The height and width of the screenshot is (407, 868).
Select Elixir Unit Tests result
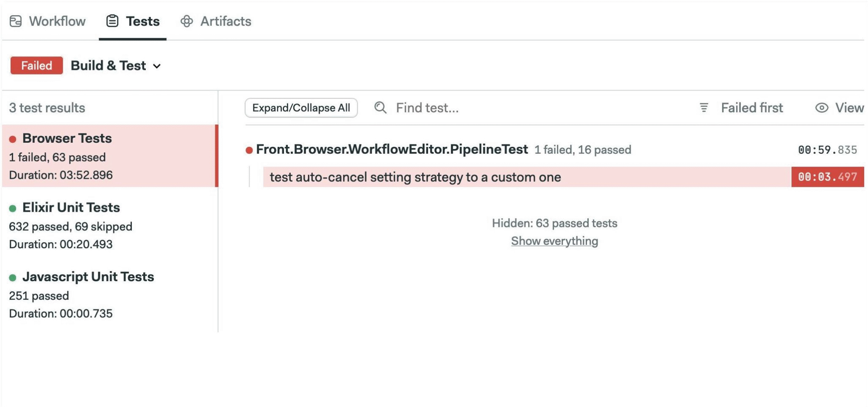110,225
